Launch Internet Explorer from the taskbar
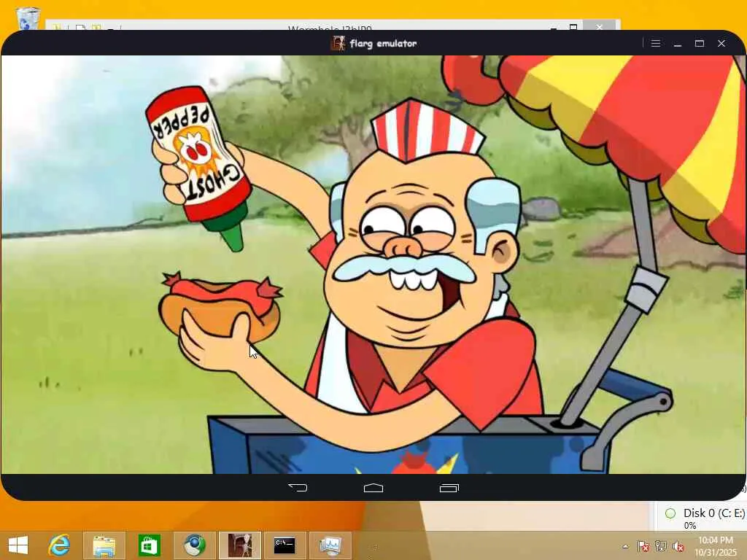Image resolution: width=747 pixels, height=560 pixels. (60, 545)
